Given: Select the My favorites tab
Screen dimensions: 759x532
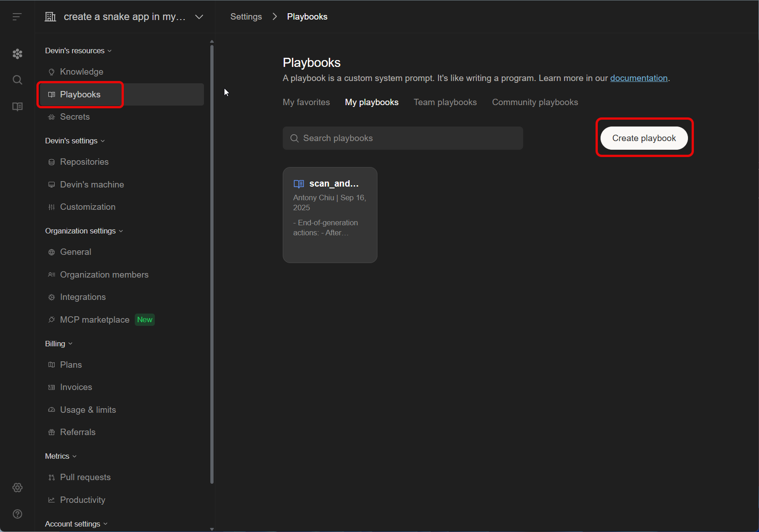Looking at the screenshot, I should click(306, 102).
